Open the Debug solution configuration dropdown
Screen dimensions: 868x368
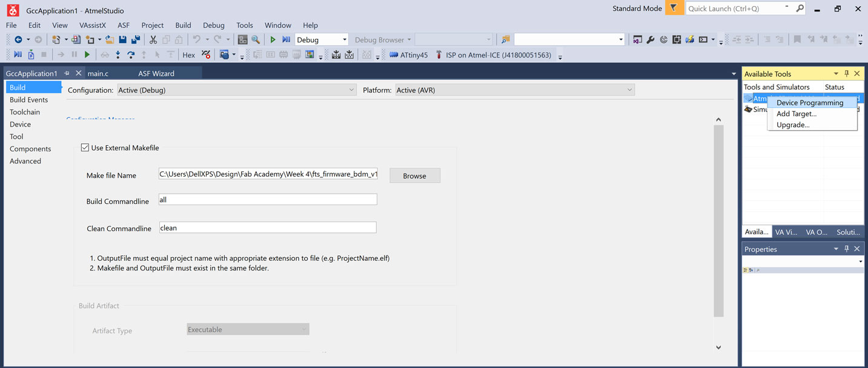point(322,39)
